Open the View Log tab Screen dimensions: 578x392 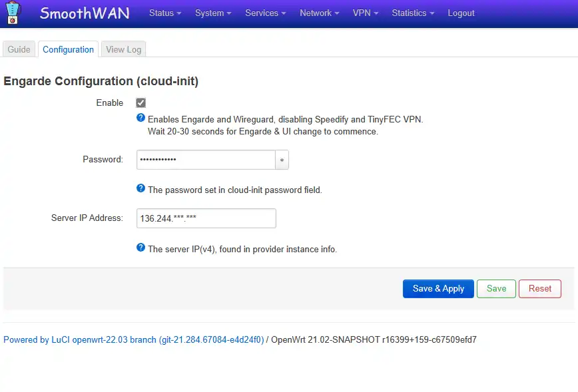coord(123,49)
